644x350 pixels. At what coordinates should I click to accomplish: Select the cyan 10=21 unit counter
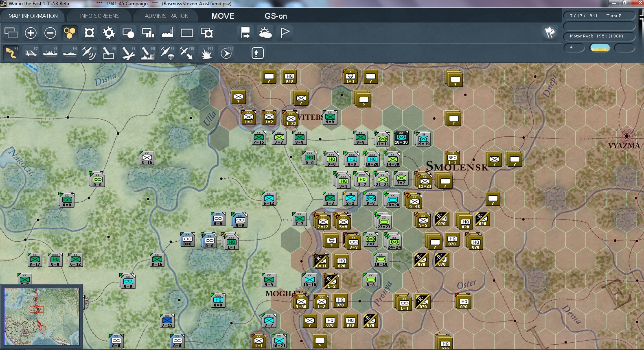click(279, 341)
